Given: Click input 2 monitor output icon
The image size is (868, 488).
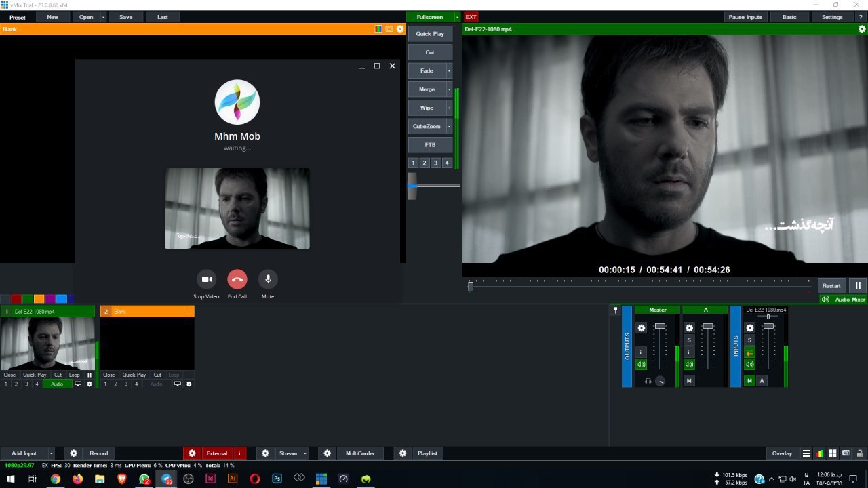Looking at the screenshot, I should 178,384.
